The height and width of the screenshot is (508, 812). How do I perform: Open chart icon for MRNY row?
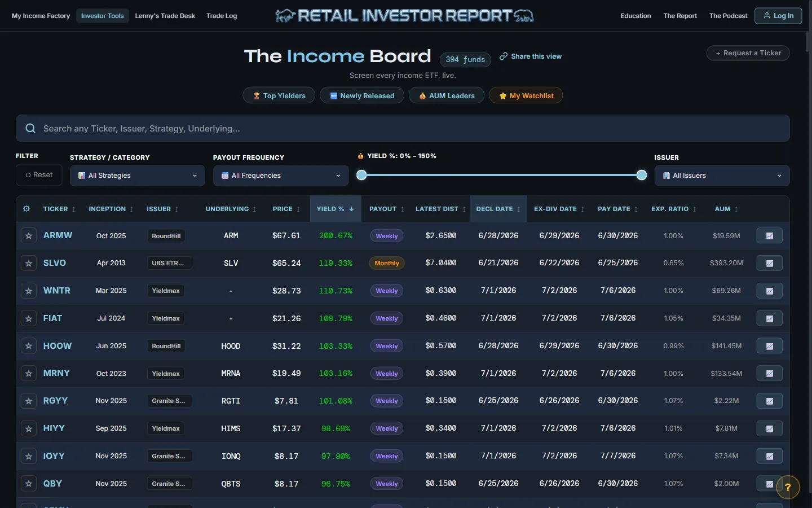(x=769, y=373)
